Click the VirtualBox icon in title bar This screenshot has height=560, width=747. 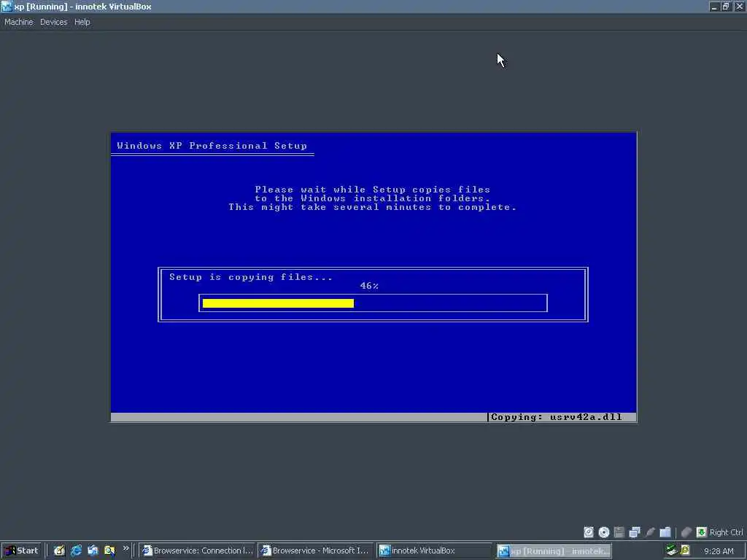click(7, 6)
